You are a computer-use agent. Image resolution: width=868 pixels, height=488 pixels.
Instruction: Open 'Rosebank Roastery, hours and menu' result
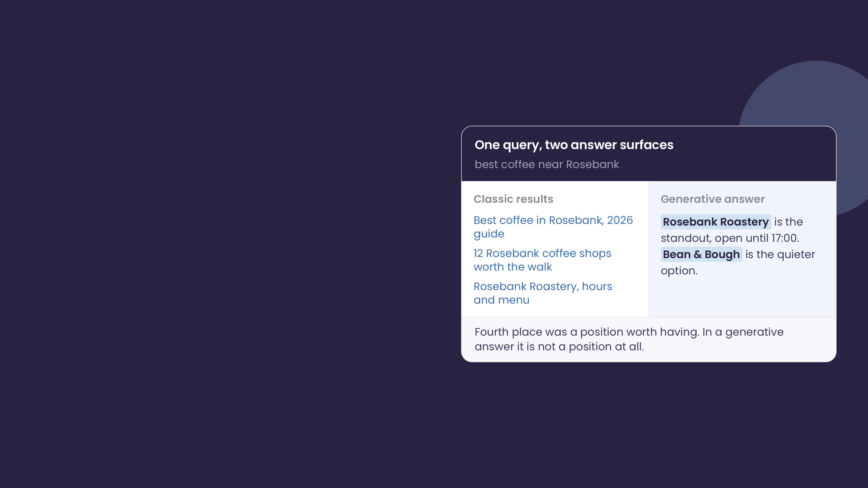542,293
